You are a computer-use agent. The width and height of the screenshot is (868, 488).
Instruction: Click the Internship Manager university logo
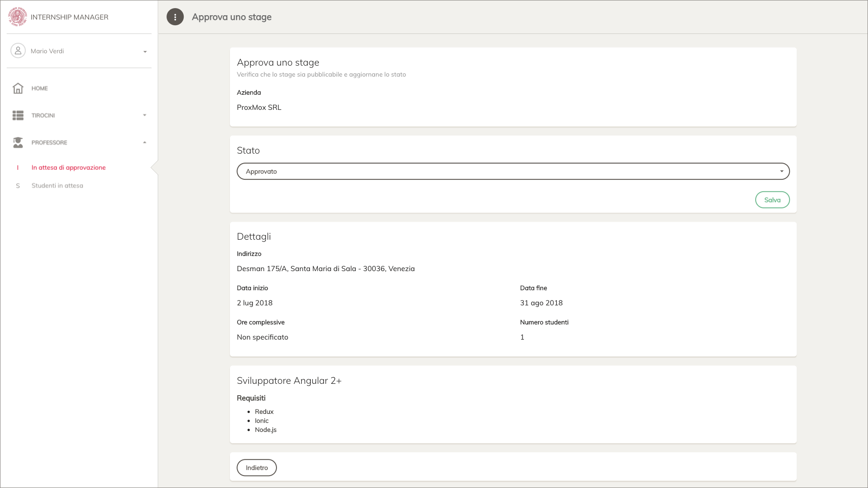18,17
